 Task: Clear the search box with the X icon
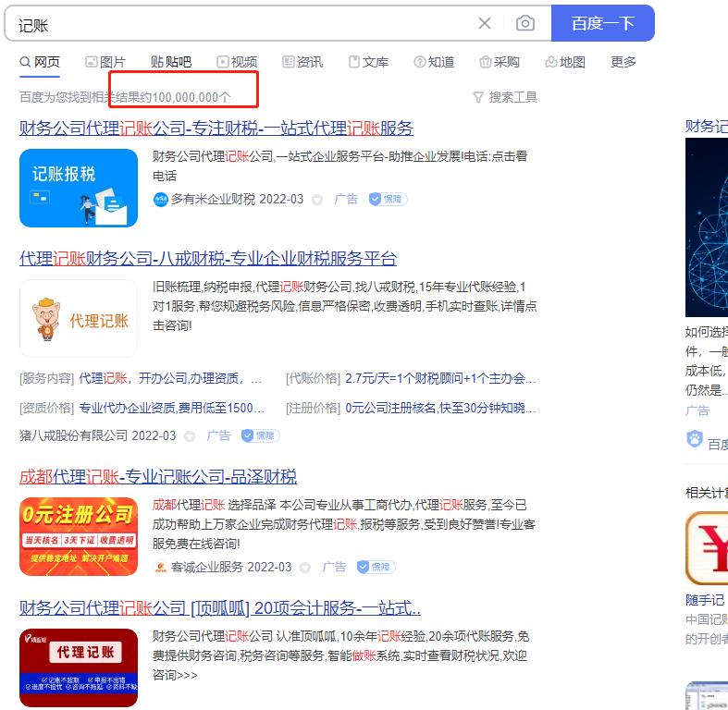[x=484, y=23]
